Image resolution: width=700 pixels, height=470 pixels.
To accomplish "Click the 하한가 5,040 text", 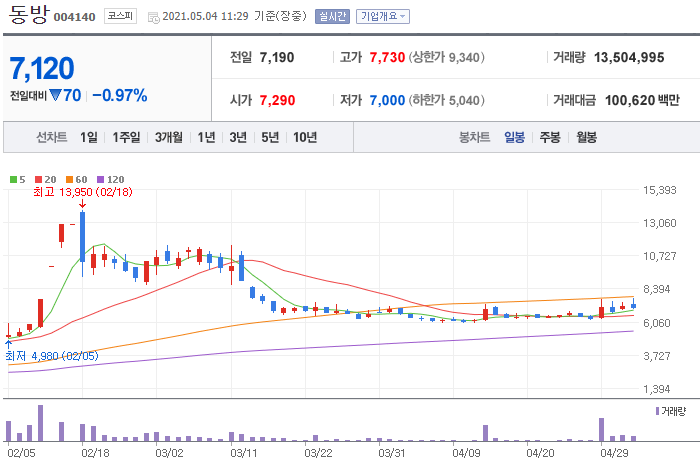I will point(446,100).
